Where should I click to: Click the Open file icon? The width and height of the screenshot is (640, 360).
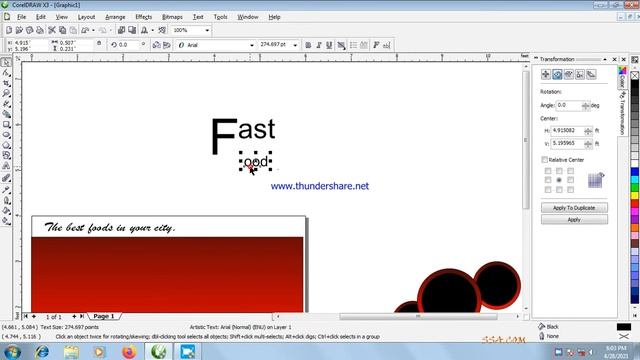point(19,30)
